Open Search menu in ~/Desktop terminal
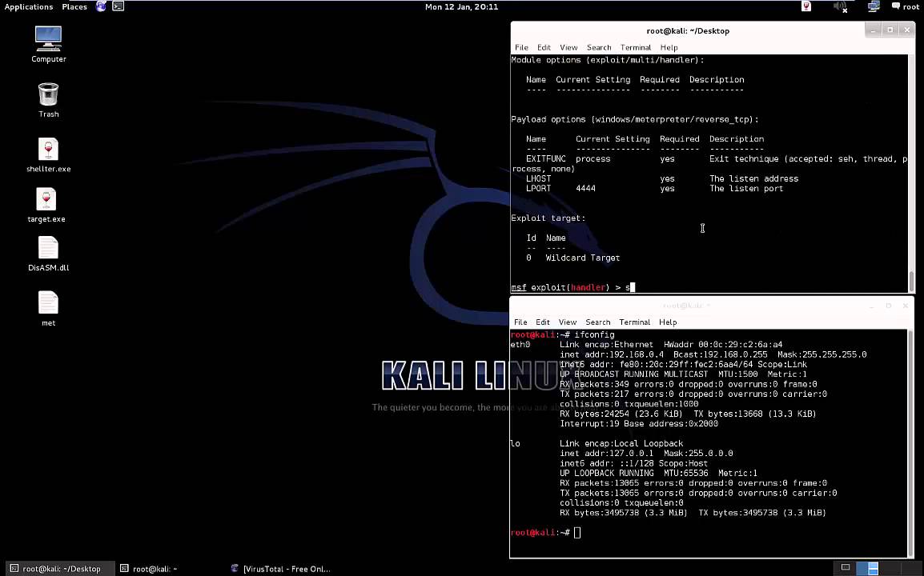 coord(599,47)
